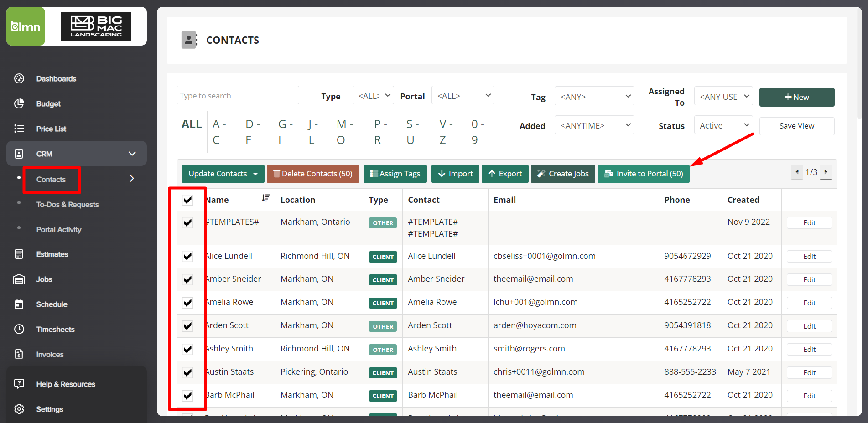The image size is (868, 423).
Task: Click the Create Jobs button
Action: click(x=563, y=174)
